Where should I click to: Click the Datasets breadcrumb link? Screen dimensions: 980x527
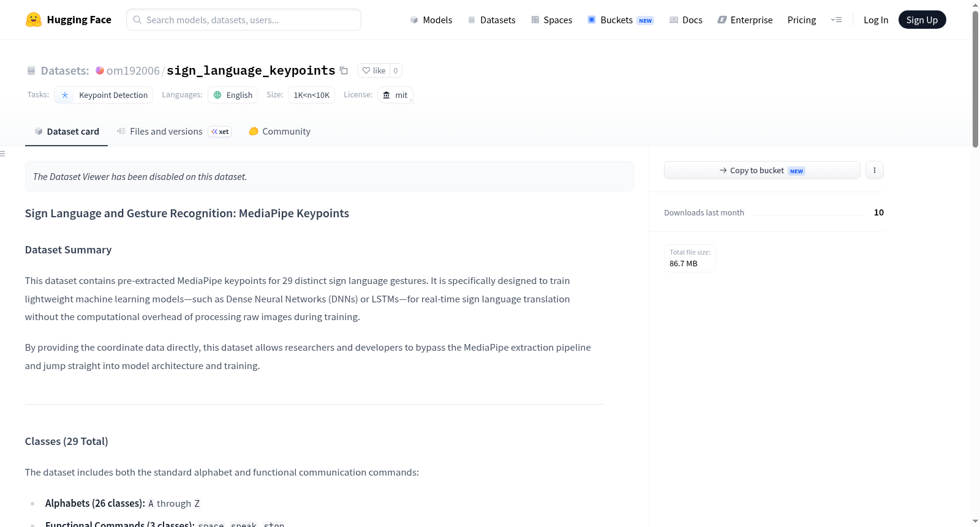[x=65, y=70]
